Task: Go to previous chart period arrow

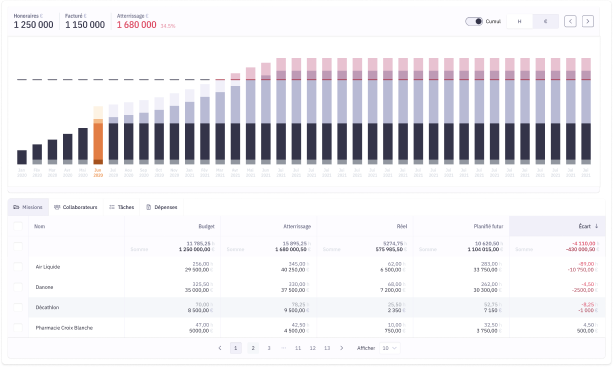Action: tap(570, 21)
